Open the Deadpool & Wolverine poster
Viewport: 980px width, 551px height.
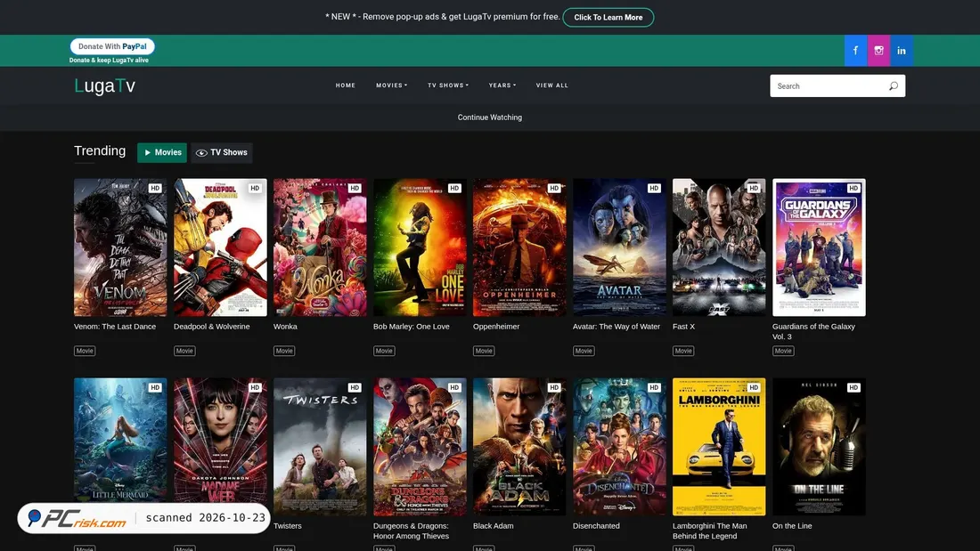pos(220,247)
